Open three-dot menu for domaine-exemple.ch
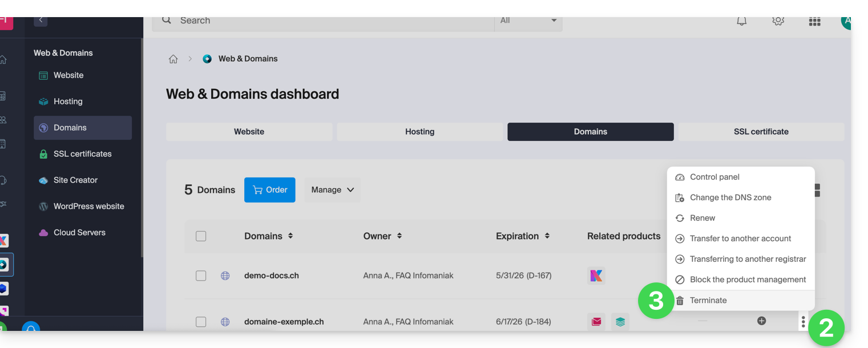 (x=803, y=322)
